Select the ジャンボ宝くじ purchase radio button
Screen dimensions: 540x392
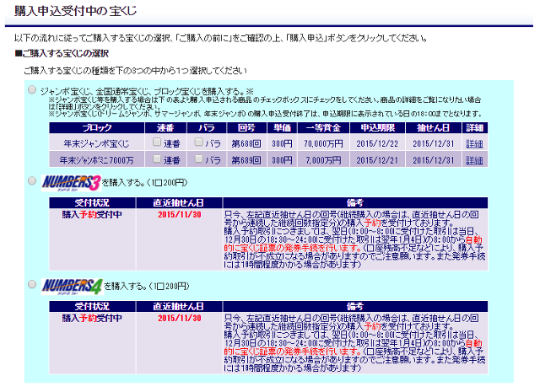click(x=32, y=90)
